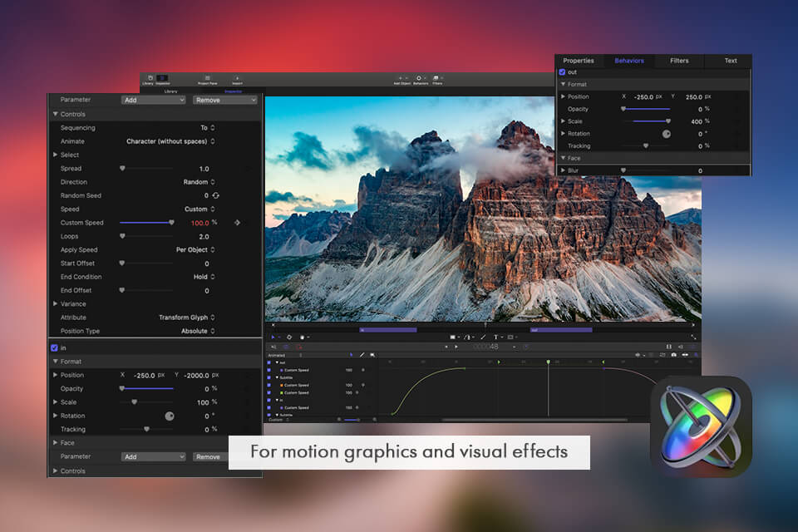Click the lower Parameter Add button
This screenshot has height=532, width=798.
pyautogui.click(x=153, y=456)
